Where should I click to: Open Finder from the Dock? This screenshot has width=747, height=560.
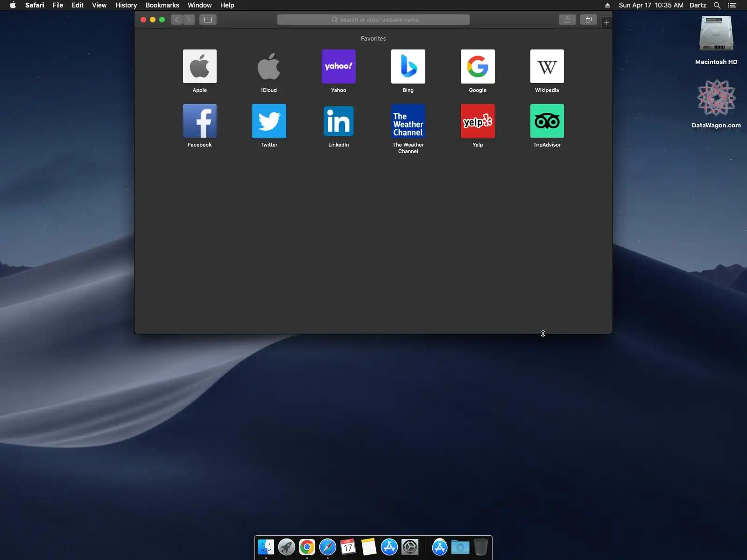click(x=266, y=547)
